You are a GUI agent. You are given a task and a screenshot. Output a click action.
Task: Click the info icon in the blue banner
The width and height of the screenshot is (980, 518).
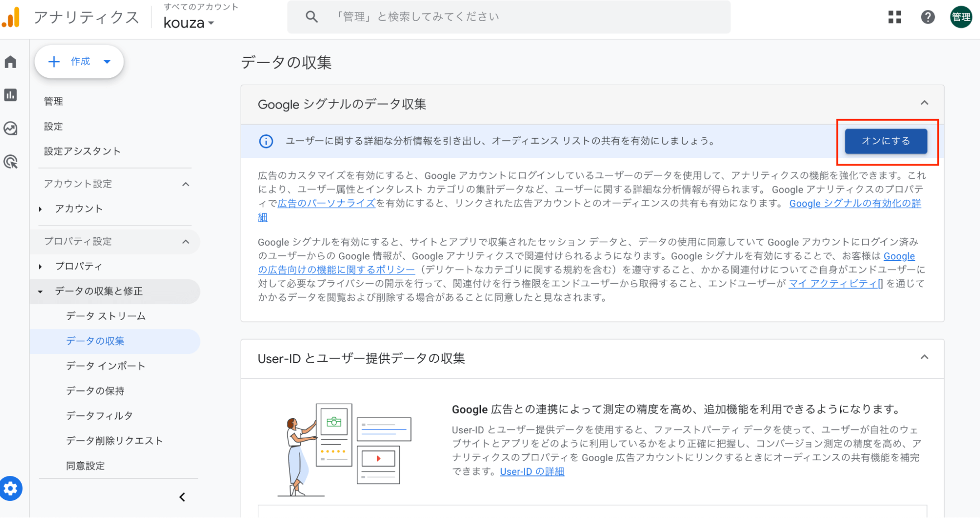(265, 141)
